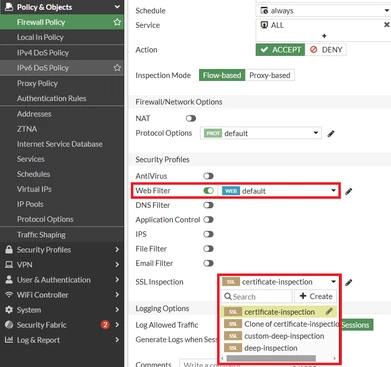The image size is (391, 367).
Task: Expand the Log & Report section
Action: (117, 340)
